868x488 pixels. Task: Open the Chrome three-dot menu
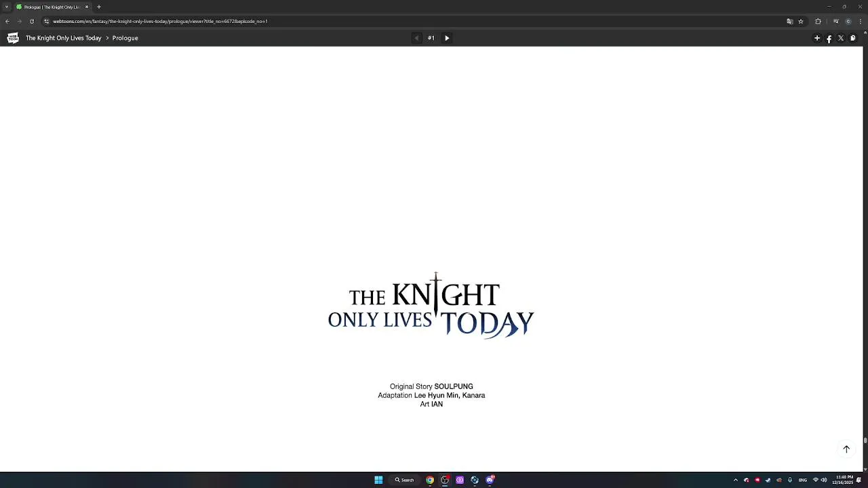tap(860, 21)
